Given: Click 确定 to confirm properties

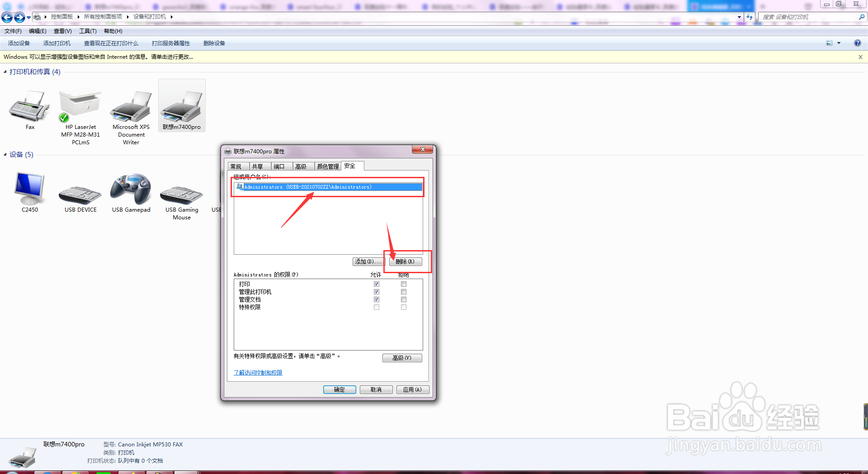Looking at the screenshot, I should 340,389.
